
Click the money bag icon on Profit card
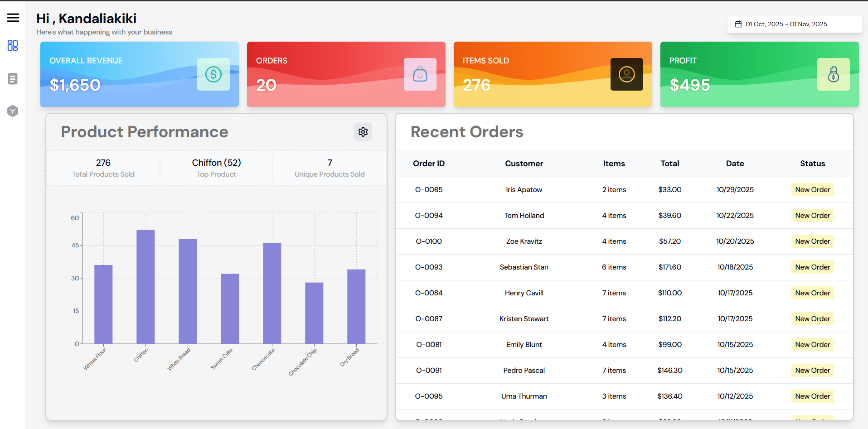pos(834,74)
